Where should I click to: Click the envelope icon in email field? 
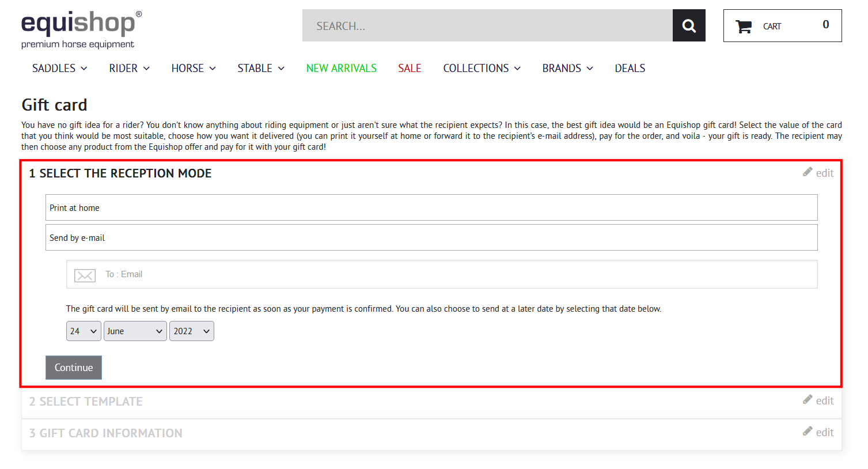85,275
